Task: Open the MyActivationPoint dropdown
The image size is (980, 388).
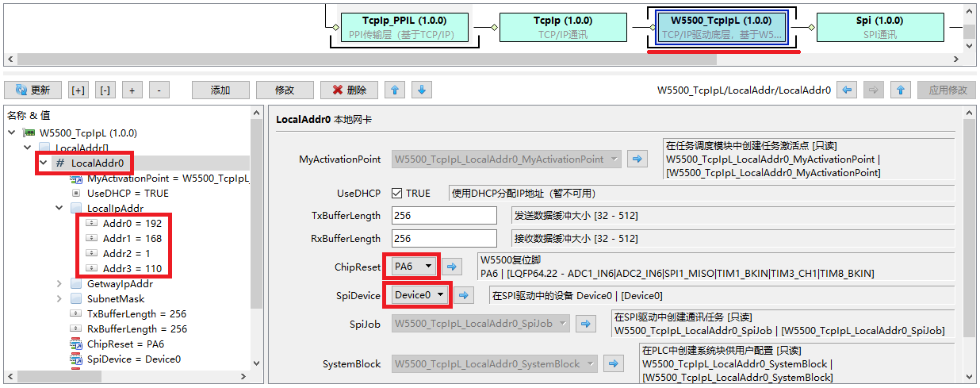Action: point(507,159)
